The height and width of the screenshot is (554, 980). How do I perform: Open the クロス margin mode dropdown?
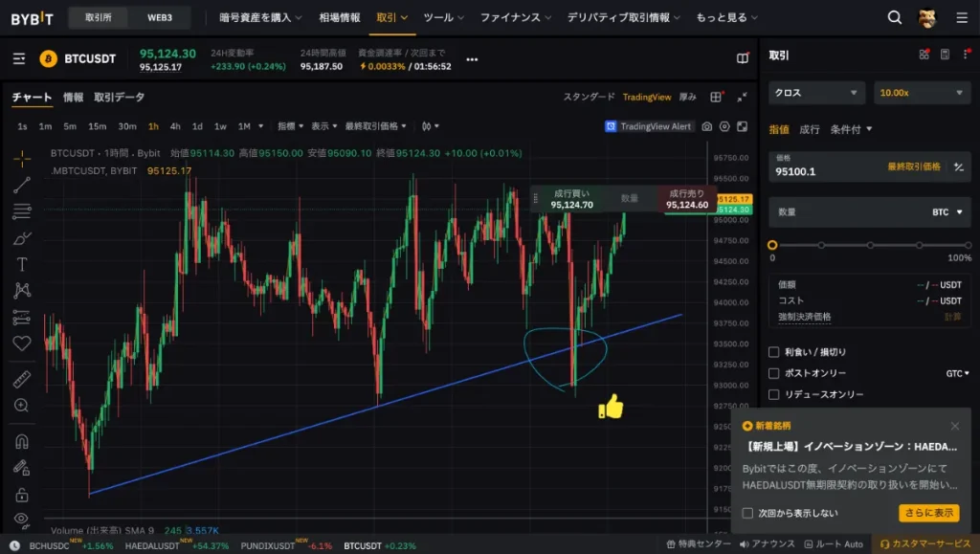816,93
